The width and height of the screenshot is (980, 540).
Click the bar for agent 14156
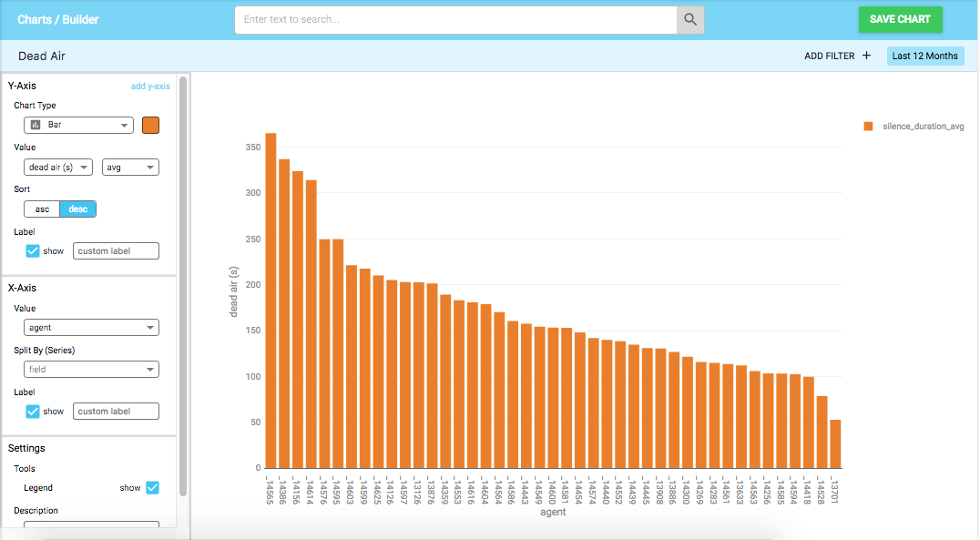point(298,320)
